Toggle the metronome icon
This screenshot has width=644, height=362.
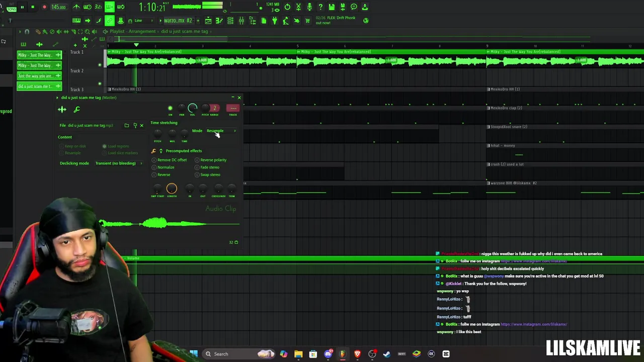[76, 7]
